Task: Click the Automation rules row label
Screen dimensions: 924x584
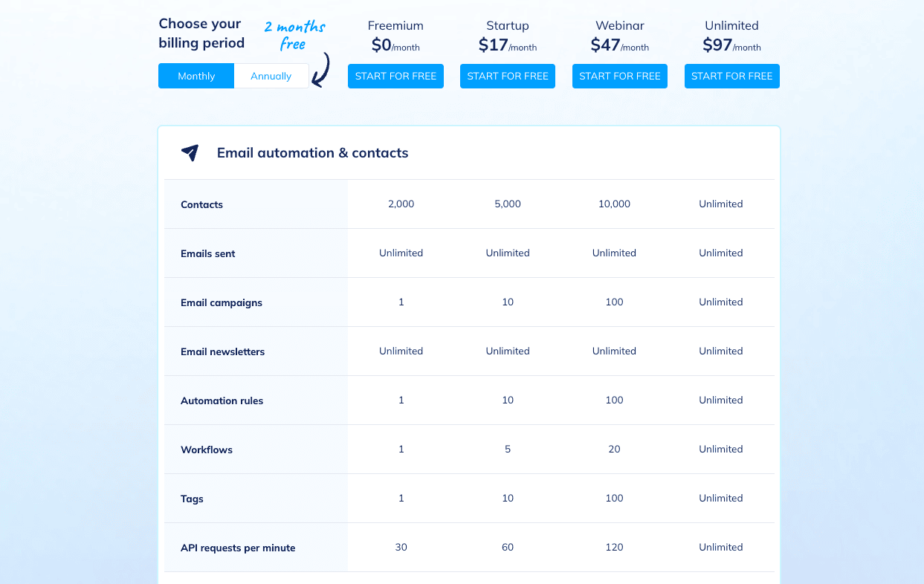Action: pyautogui.click(x=222, y=400)
